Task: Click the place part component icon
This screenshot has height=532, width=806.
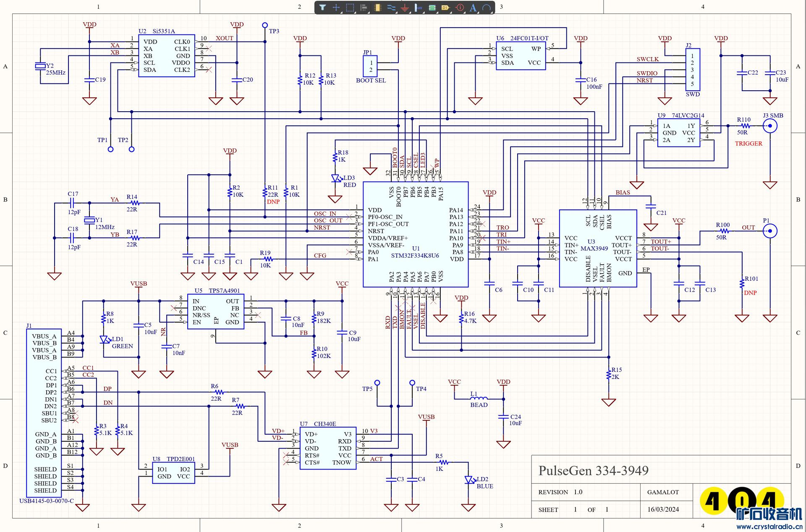Action: click(377, 8)
